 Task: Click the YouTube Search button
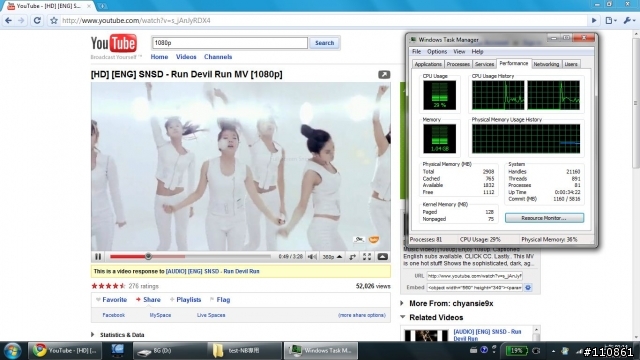[x=324, y=43]
